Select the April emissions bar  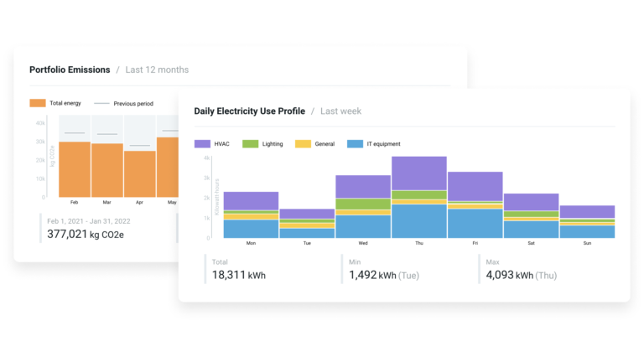pos(139,173)
